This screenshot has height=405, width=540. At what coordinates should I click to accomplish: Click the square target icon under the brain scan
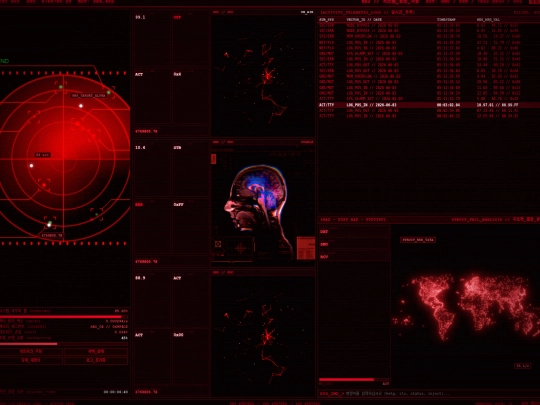(218, 244)
